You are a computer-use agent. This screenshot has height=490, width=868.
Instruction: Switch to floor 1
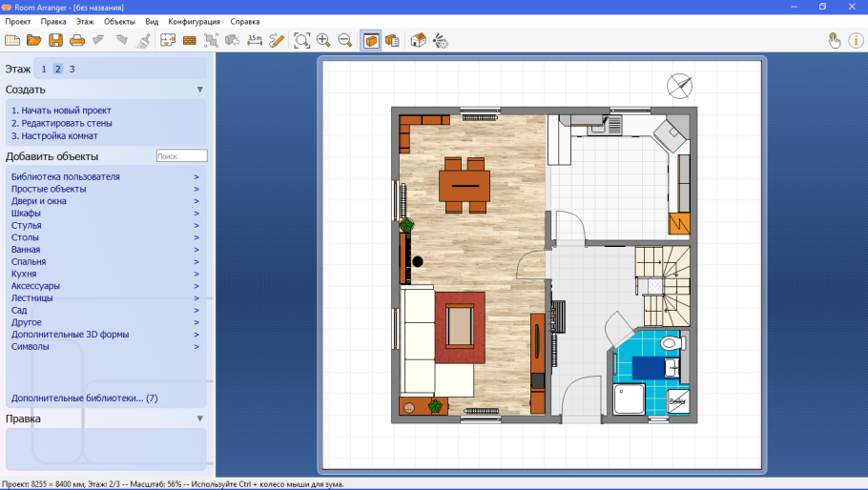click(x=44, y=69)
